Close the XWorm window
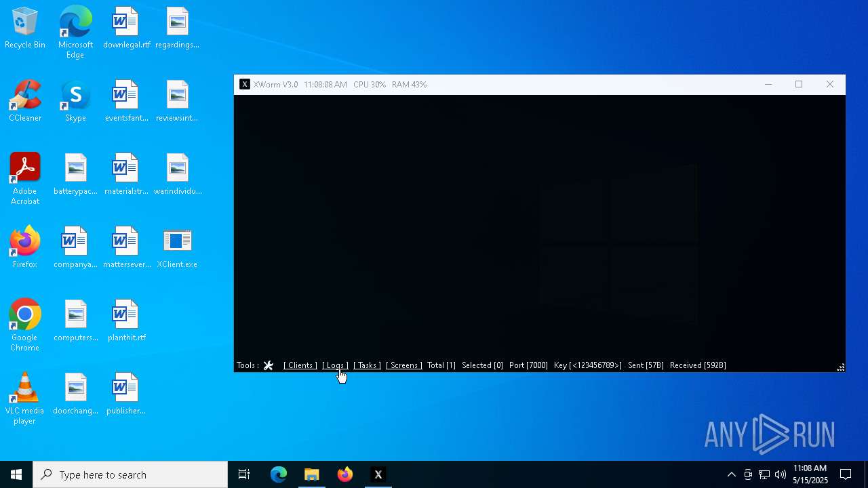868x488 pixels. (x=830, y=85)
